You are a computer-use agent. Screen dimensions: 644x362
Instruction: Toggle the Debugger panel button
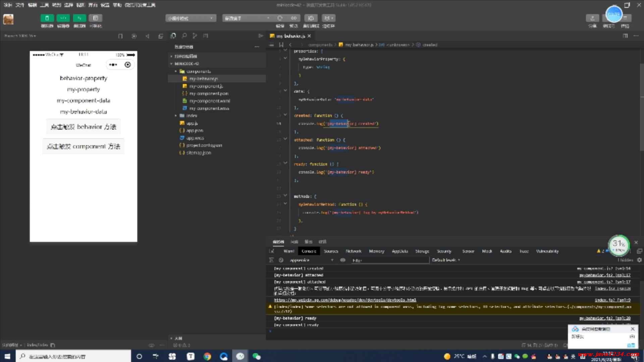(79, 18)
